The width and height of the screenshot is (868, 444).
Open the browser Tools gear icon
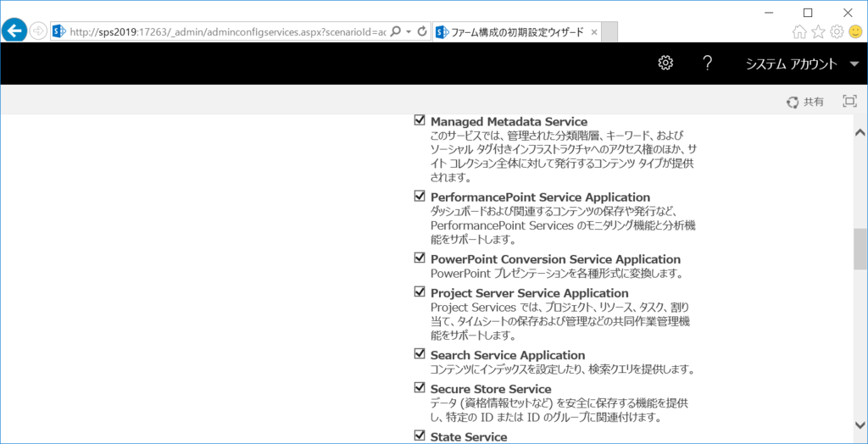point(837,32)
